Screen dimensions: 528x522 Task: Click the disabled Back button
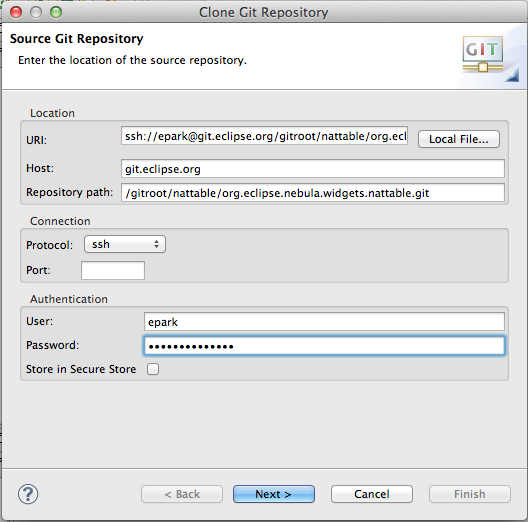coord(182,494)
